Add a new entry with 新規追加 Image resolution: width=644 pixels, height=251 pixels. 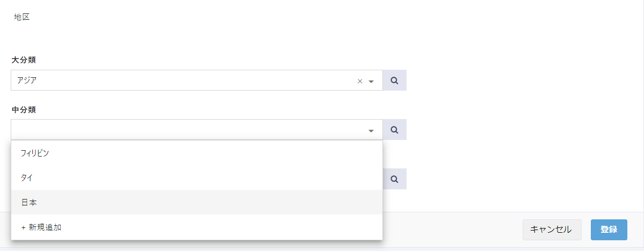(45, 227)
